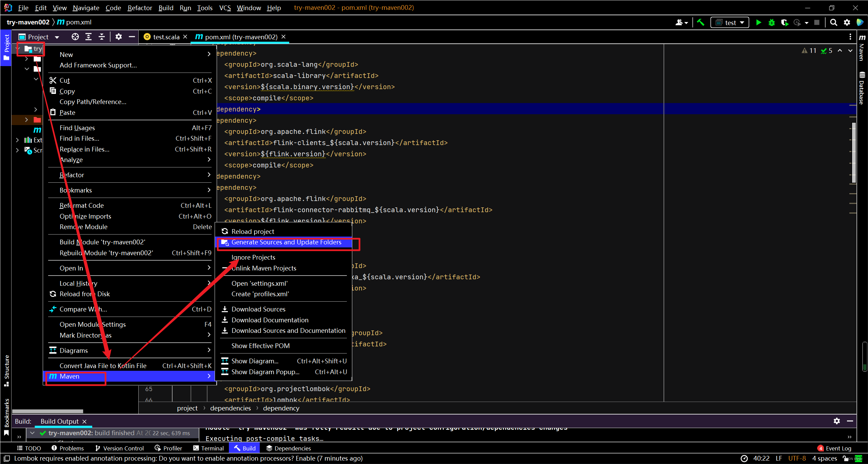Screen dimensions: 868x464
Task: Run the 'test' configuration with the green play icon
Action: click(759, 22)
